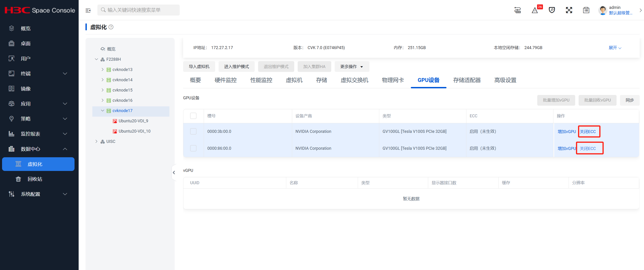Switch to the 高级设置 tab
The height and width of the screenshot is (270, 644).
tap(505, 80)
